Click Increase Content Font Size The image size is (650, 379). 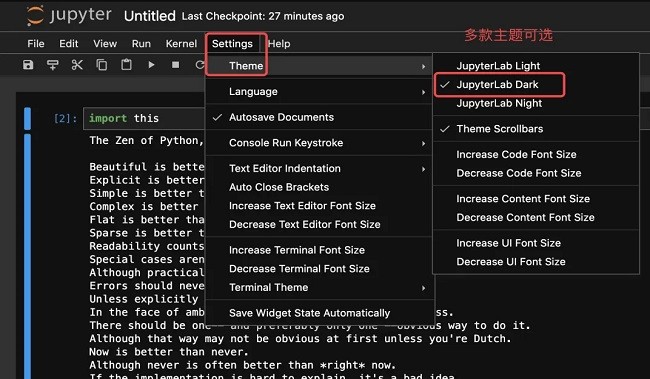coord(536,199)
